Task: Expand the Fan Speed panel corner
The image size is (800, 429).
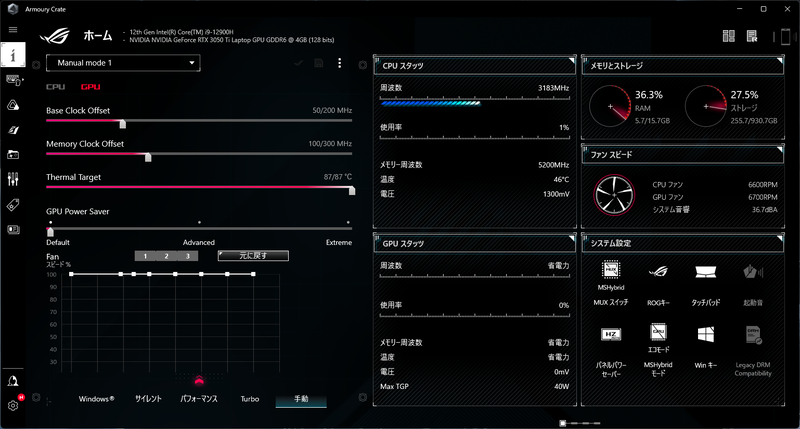Action: tap(780, 149)
